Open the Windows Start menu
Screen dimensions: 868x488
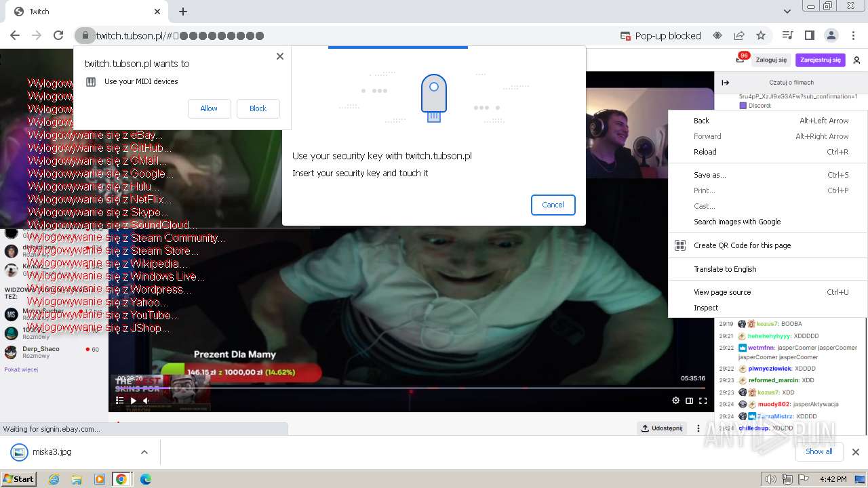[x=18, y=479]
